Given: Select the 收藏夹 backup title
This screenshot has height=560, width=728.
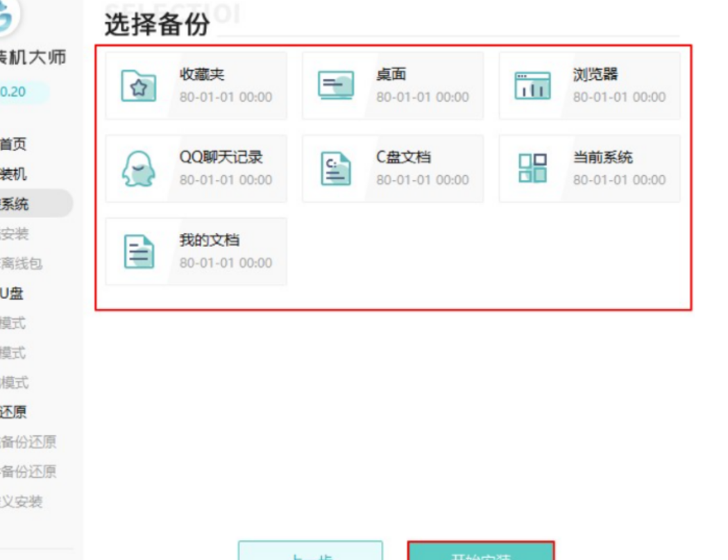Looking at the screenshot, I should coord(202,74).
